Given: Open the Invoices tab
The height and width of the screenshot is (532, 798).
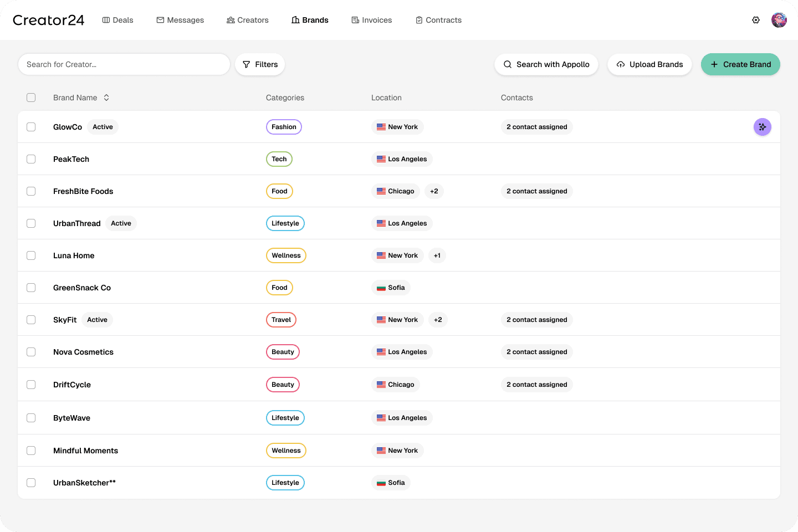Looking at the screenshot, I should point(372,20).
